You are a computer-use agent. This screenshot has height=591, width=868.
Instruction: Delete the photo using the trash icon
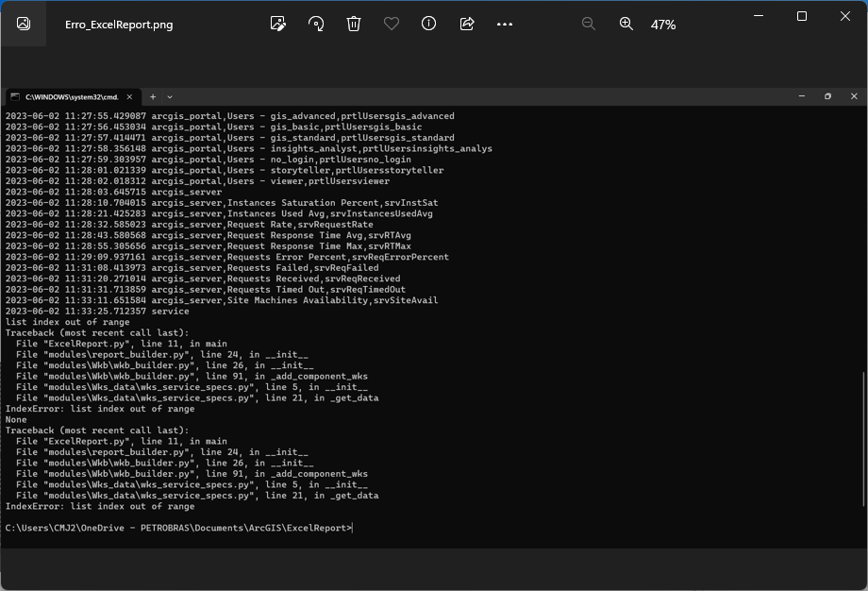353,24
